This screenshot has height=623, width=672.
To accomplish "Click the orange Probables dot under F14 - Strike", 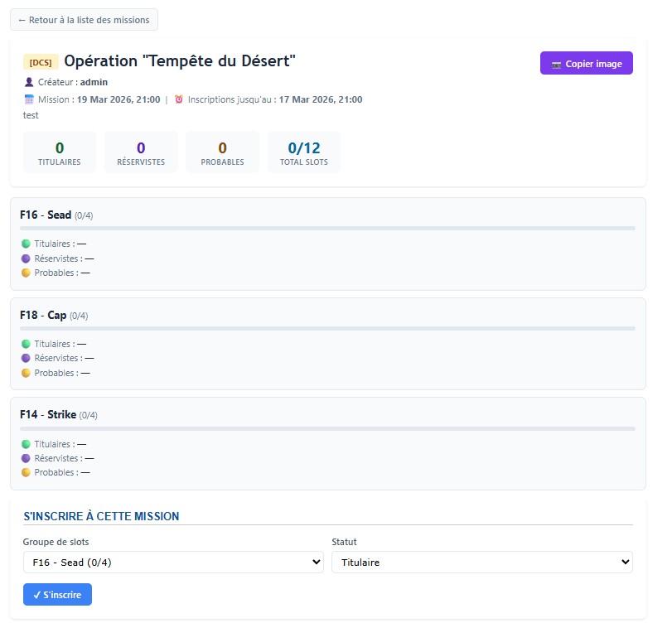I will coord(26,472).
